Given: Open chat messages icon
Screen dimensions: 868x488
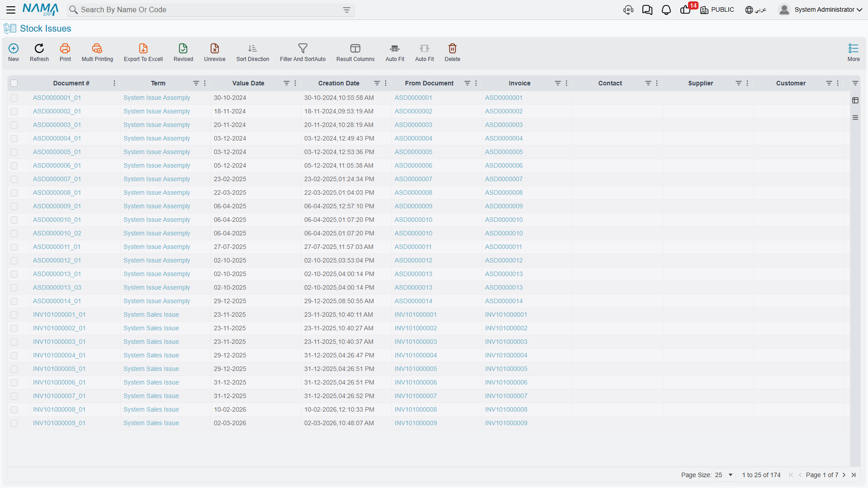Looking at the screenshot, I should pyautogui.click(x=647, y=10).
